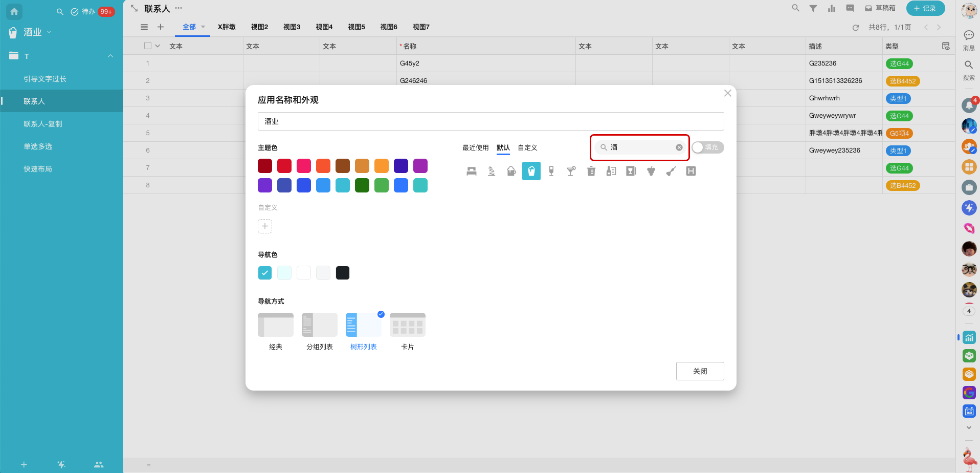The image size is (980, 473).
Task: Open the statistics chart icon in toolbar
Action: pos(831,8)
